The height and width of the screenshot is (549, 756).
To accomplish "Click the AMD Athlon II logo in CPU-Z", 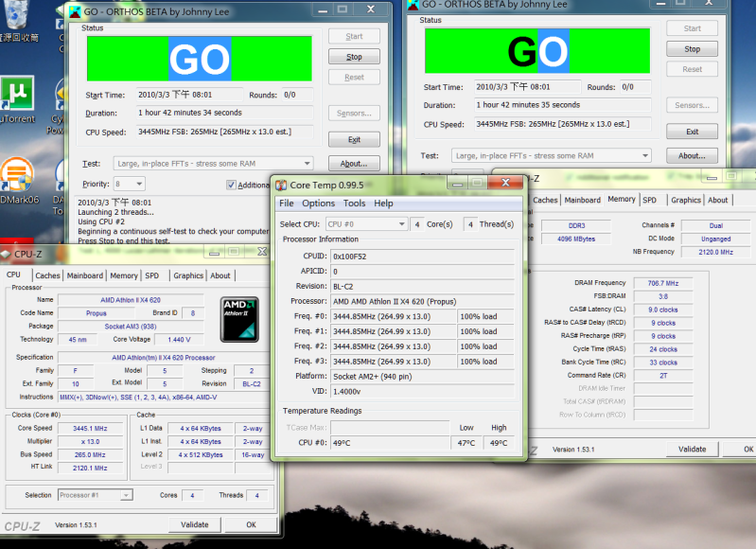I will click(x=239, y=319).
